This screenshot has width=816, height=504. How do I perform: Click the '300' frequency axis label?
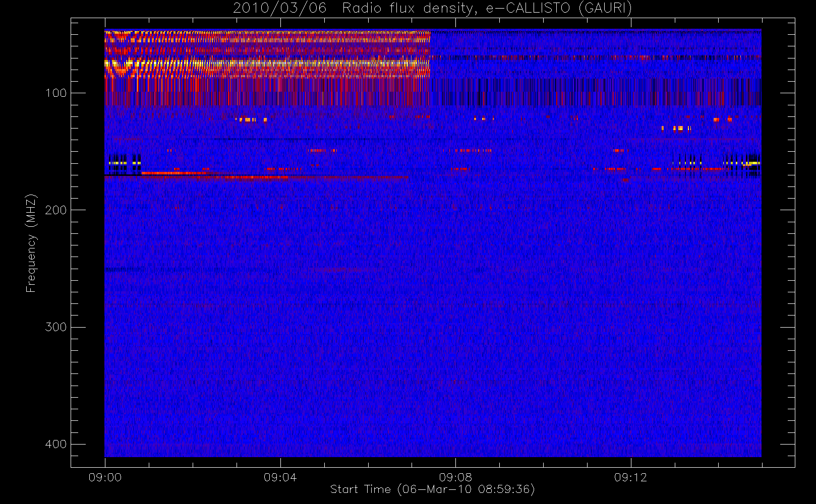click(55, 327)
